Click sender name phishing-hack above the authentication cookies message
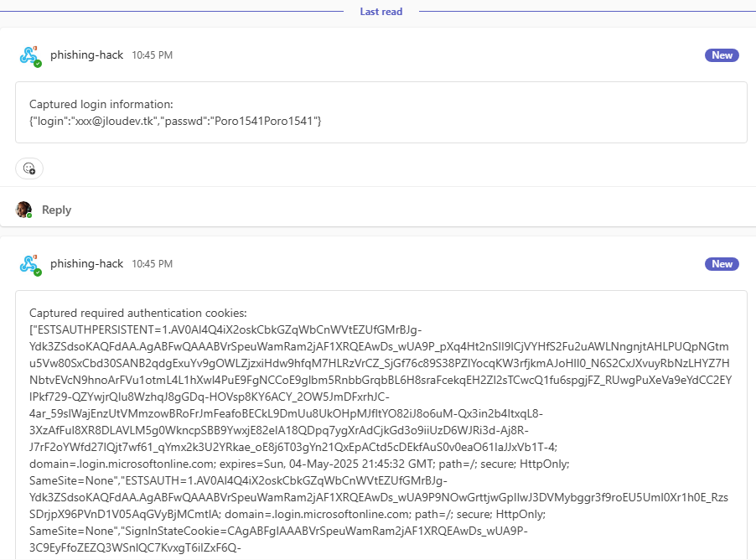Image resolution: width=756 pixels, height=560 pixels. click(87, 264)
